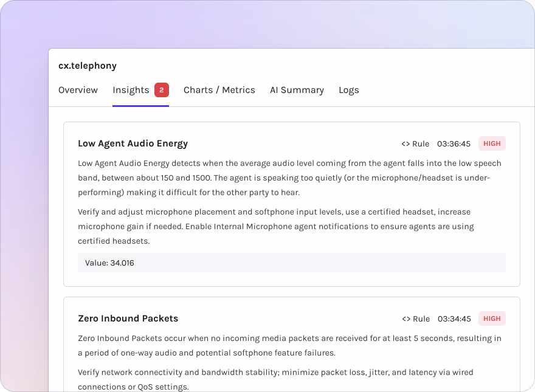The image size is (535, 392).
Task: Click the red Insights count badge
Action: (162, 90)
